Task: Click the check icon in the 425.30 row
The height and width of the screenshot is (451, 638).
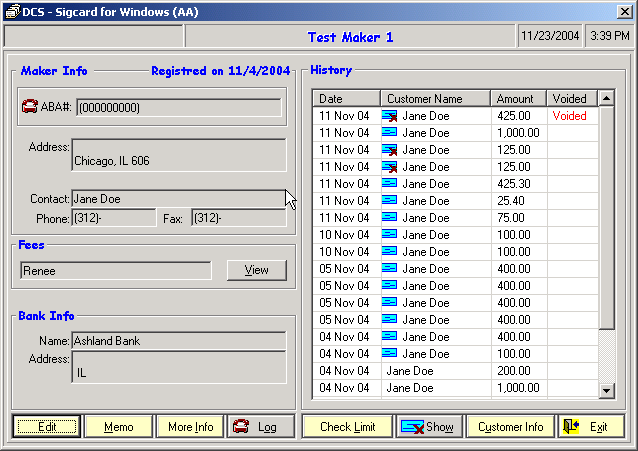Action: [390, 184]
